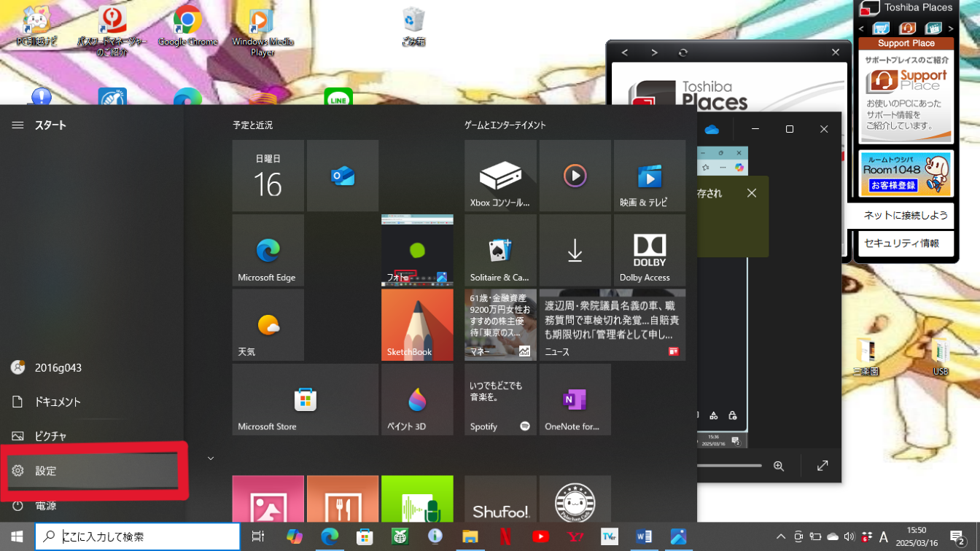This screenshot has height=551, width=980.
Task: Click the ネットに接続しよう button
Action: tap(905, 215)
